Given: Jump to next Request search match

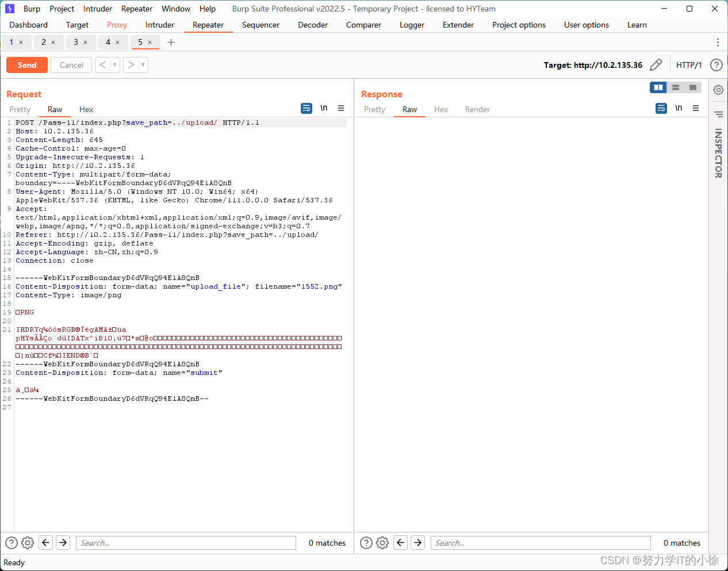Looking at the screenshot, I should pos(63,542).
